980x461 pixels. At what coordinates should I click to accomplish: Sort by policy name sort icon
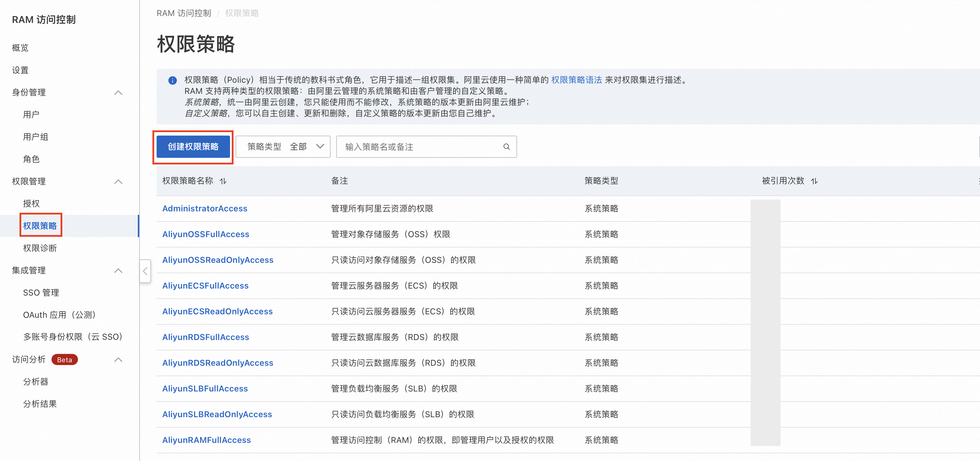pos(223,181)
